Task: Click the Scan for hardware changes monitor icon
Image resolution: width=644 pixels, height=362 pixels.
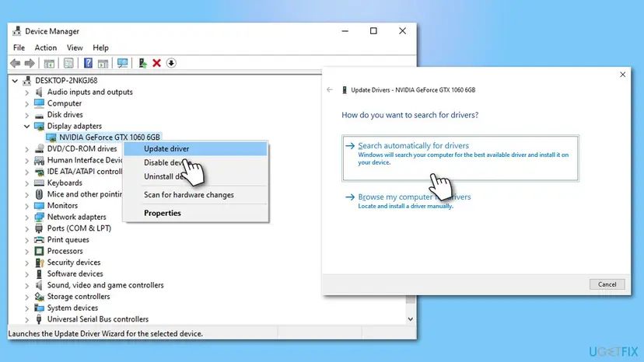Action: 122,63
